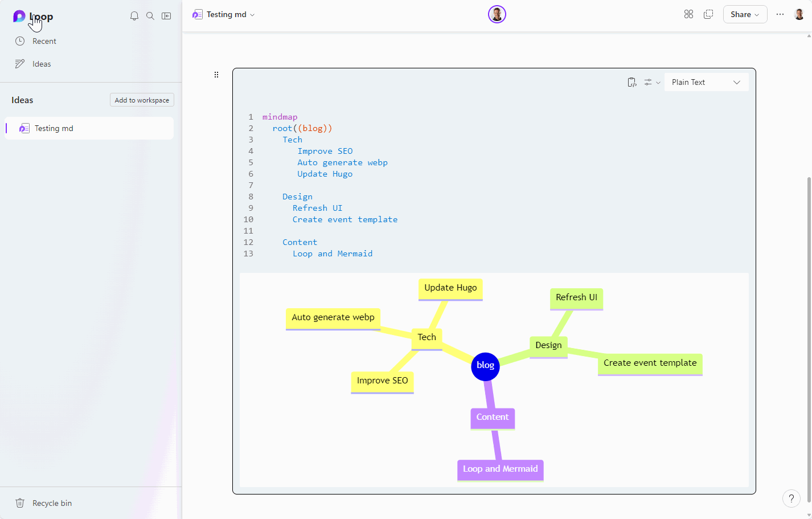Viewport: 812px width, 519px height.
Task: Click the Design mindmap node
Action: click(x=548, y=347)
